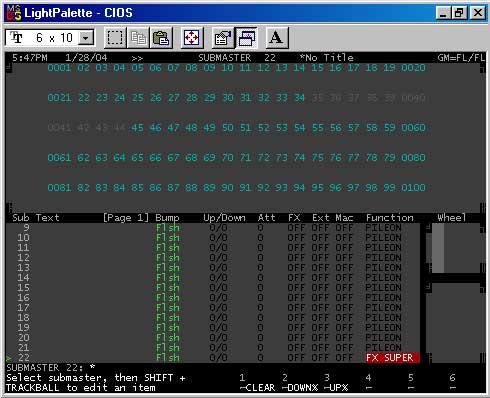Click the Function column header
The image size is (490, 398).
coord(390,218)
